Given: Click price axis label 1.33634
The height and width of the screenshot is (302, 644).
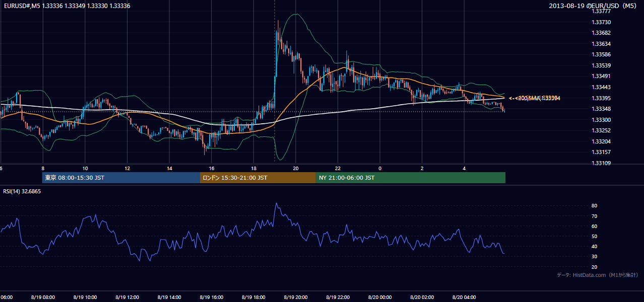Looking at the screenshot, I should [601, 44].
